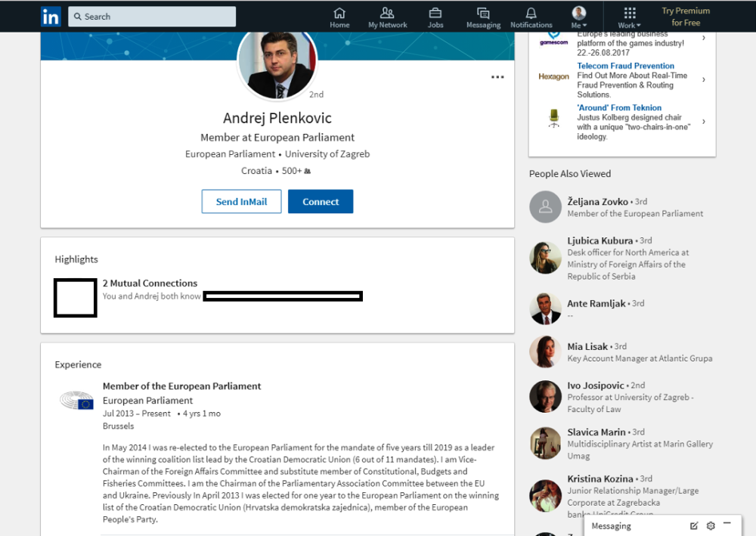Click the gamescom ad logo
The height and width of the screenshot is (536, 756).
(x=553, y=39)
